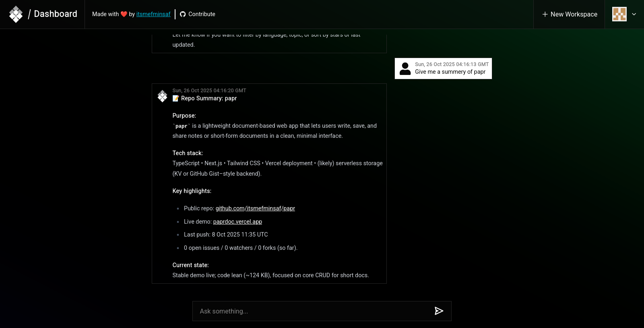This screenshot has width=644, height=328.
Task: Click the 'Current state:' heading
Action: coord(191,265)
